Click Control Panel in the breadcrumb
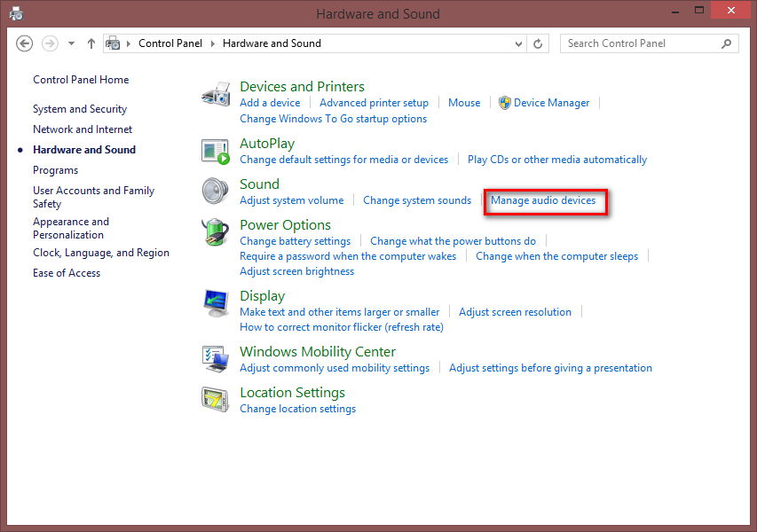757x532 pixels. tap(170, 43)
